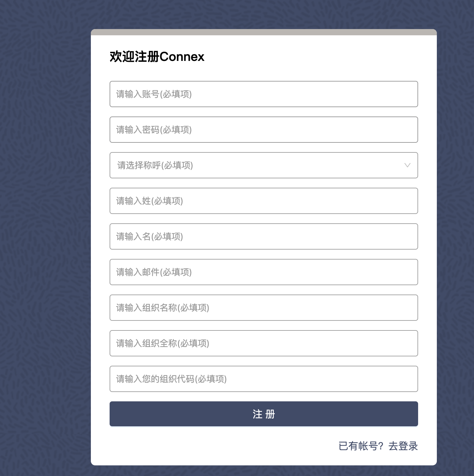
Task: Click the dropdown chevron in 请选择称呼 field
Action: coord(407,165)
